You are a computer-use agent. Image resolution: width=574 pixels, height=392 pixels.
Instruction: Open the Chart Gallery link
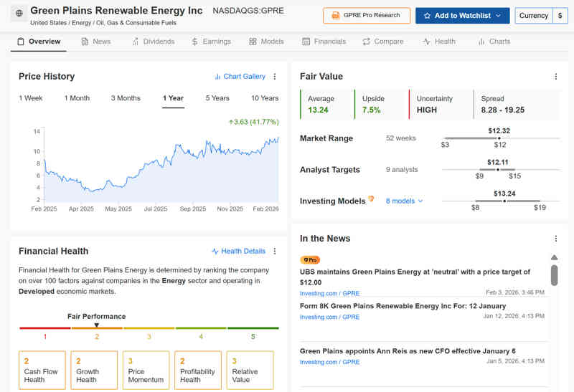pyautogui.click(x=240, y=77)
